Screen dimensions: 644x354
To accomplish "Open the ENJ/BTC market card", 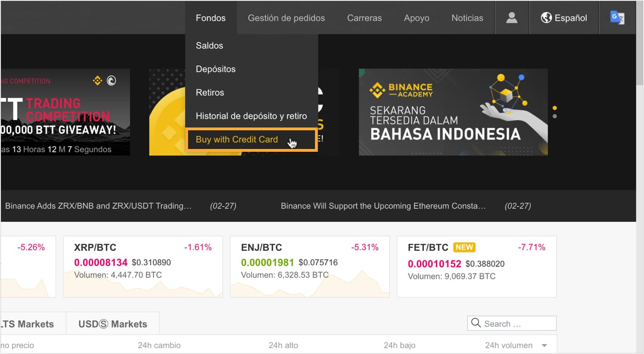I will (310, 266).
